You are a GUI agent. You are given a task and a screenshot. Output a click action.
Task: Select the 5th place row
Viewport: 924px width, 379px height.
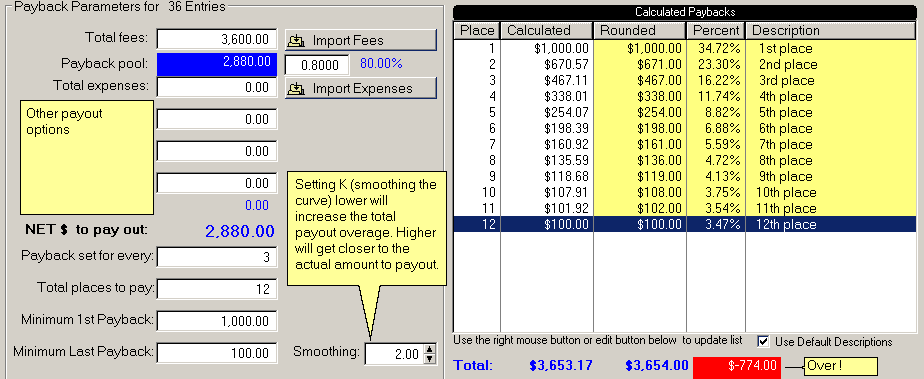pyautogui.click(x=685, y=112)
